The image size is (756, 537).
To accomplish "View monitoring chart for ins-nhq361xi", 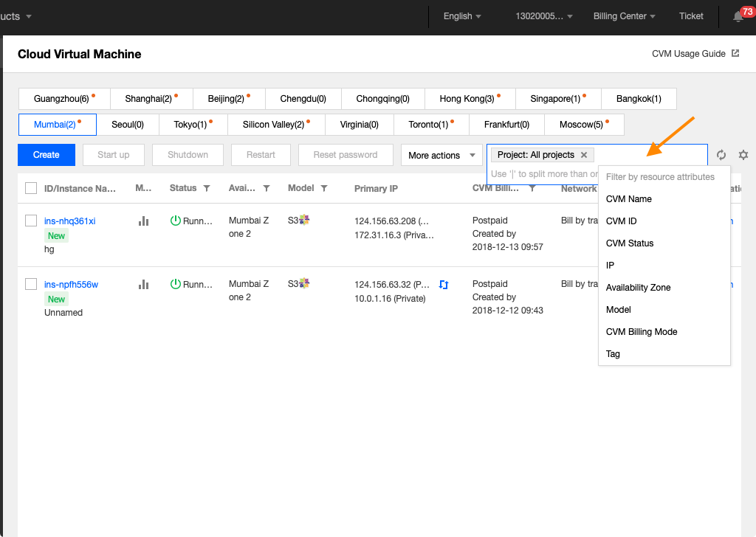I will (143, 221).
